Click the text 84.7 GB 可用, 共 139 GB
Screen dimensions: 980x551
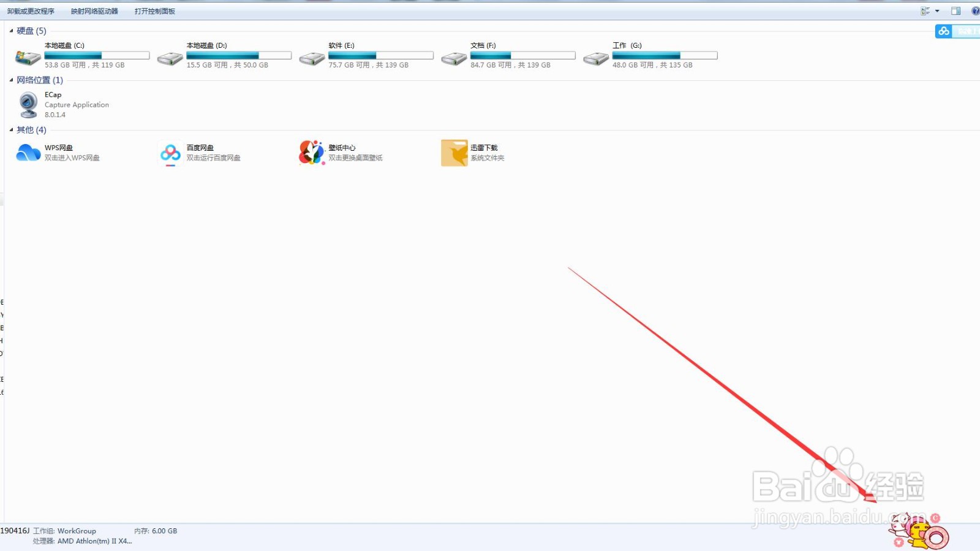tap(510, 65)
